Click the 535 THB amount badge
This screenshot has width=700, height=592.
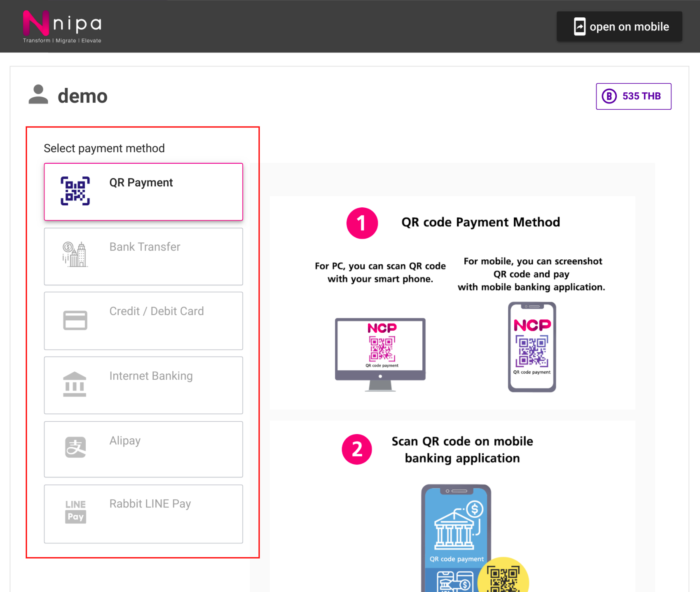(x=633, y=96)
